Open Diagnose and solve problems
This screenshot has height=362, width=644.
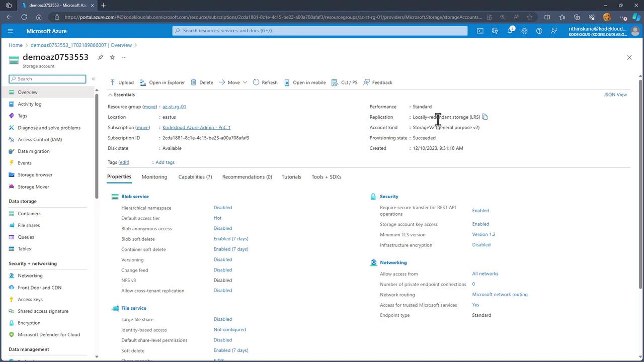pyautogui.click(x=49, y=128)
